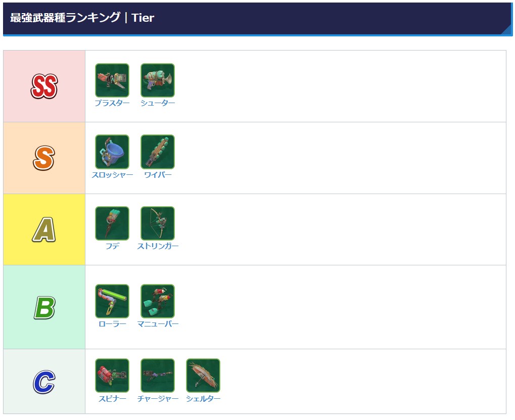This screenshot has height=420, width=515.
Task: Open the マニューバー dualies icon
Action: pyautogui.click(x=158, y=301)
